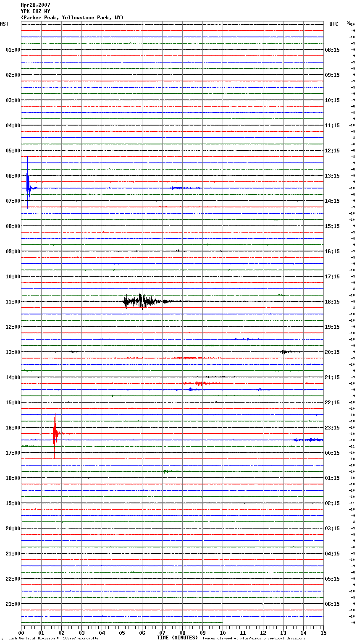The height and width of the screenshot is (644, 357).
Task: Select the 16:00 MST time label
Action: [13, 428]
